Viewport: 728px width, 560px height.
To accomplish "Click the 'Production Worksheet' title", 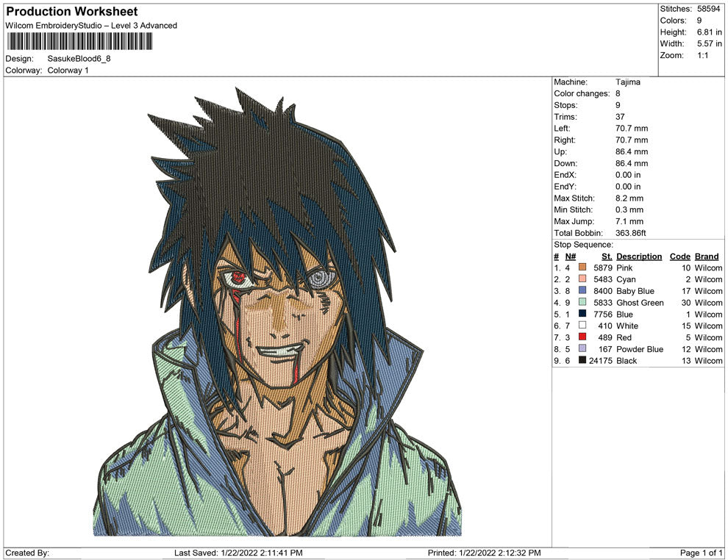I will pos(72,12).
